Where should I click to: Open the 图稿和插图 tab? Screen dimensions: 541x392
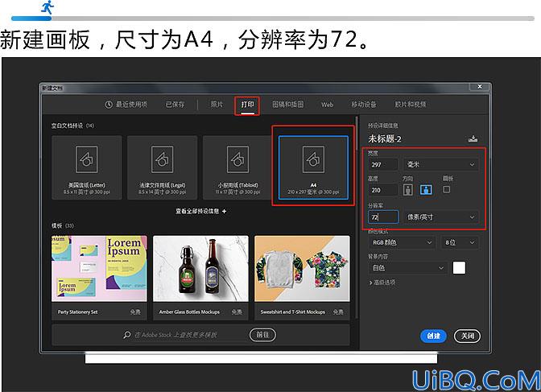click(x=287, y=104)
